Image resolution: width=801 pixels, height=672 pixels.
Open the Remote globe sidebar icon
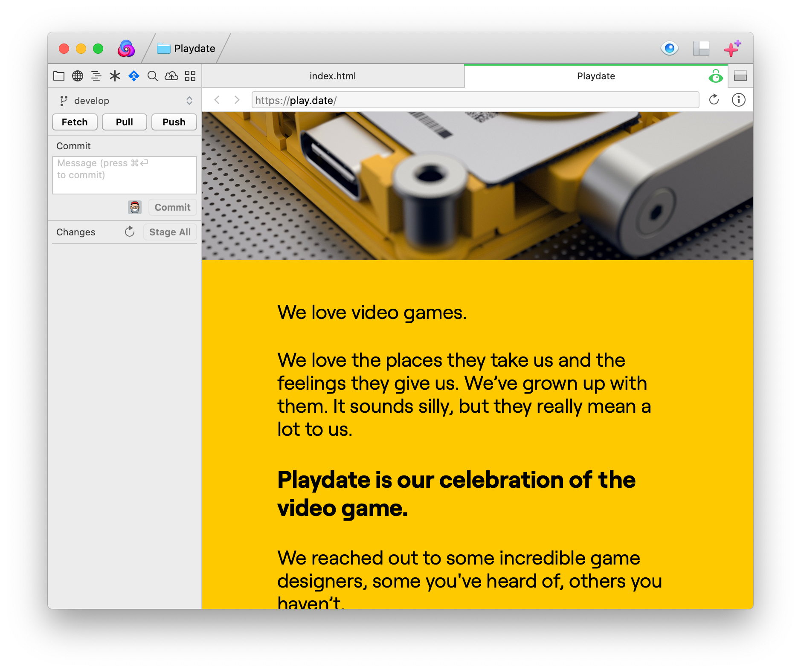click(78, 76)
